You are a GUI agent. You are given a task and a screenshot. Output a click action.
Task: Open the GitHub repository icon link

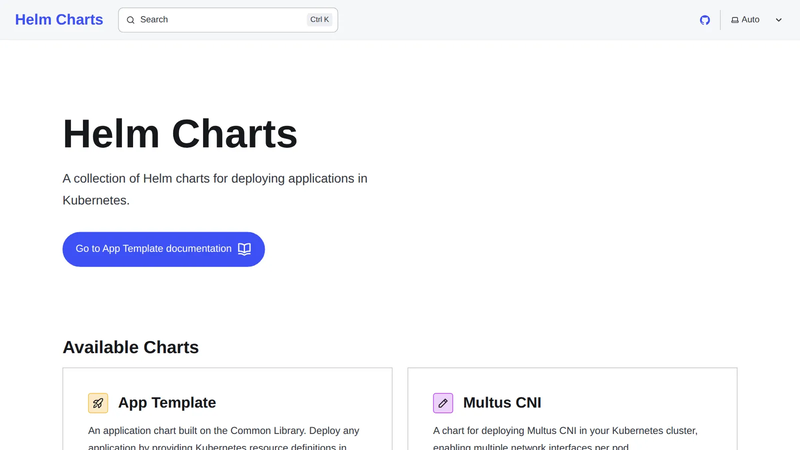(705, 20)
